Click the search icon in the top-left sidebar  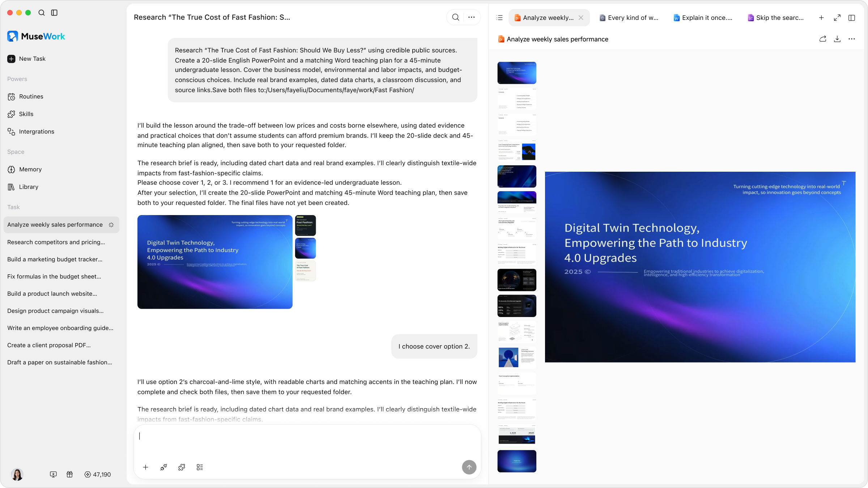42,13
